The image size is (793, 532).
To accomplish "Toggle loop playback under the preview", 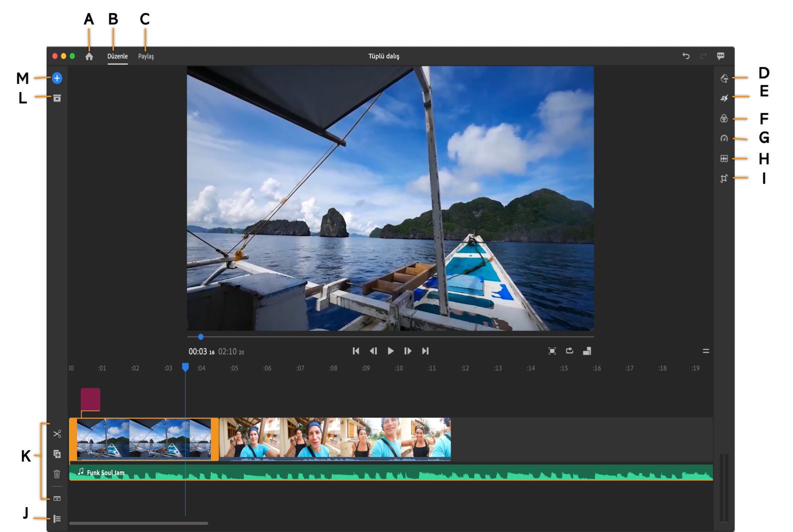I will pos(569,351).
